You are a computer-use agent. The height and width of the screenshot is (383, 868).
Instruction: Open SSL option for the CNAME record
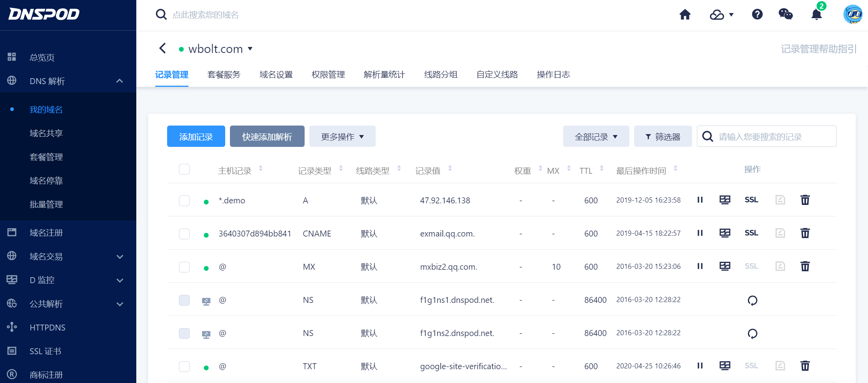tap(751, 233)
